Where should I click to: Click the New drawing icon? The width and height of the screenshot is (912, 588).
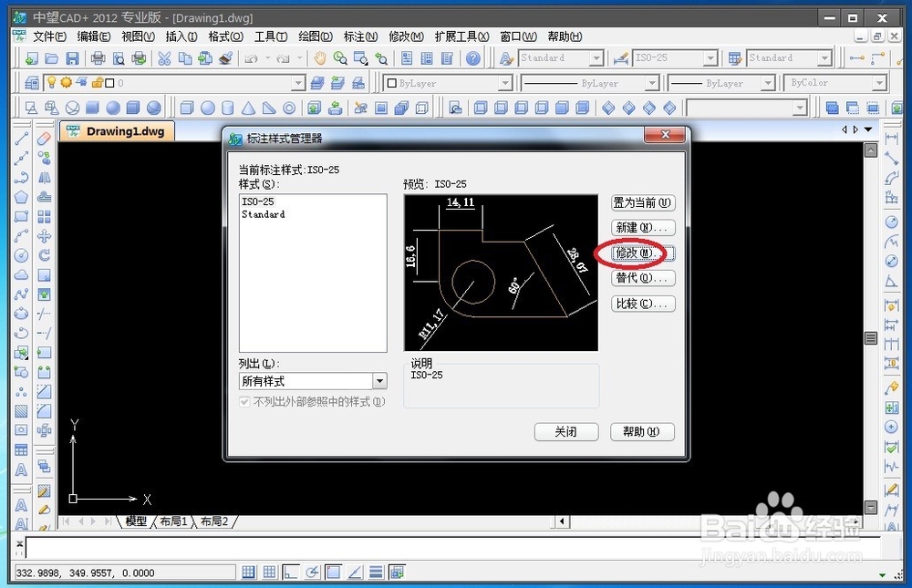click(x=31, y=58)
